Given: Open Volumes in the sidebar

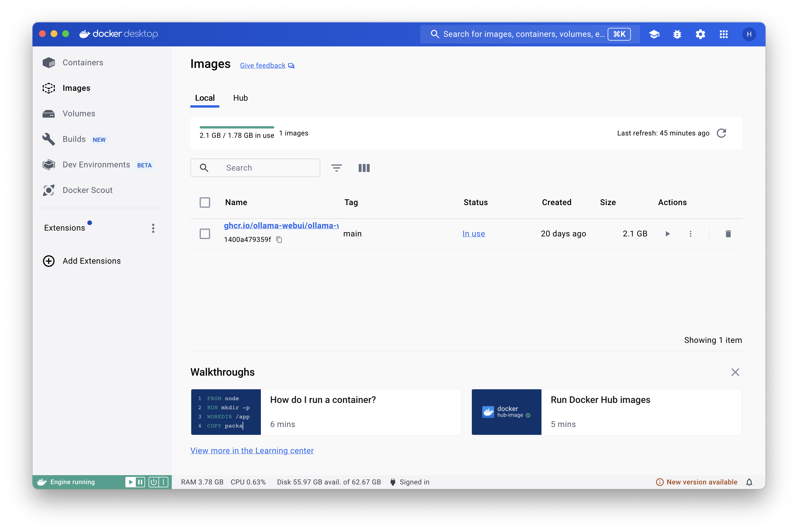Looking at the screenshot, I should 79,114.
